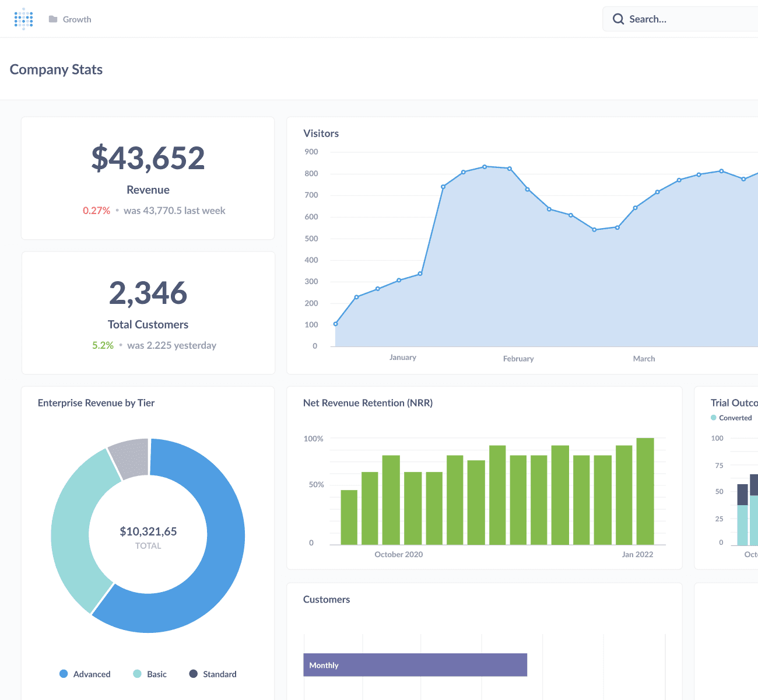Toggle the Advanced legend color dot

[x=64, y=674]
